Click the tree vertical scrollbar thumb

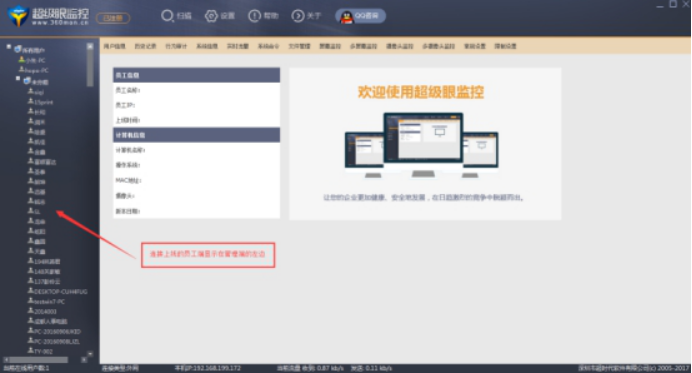tap(90, 68)
